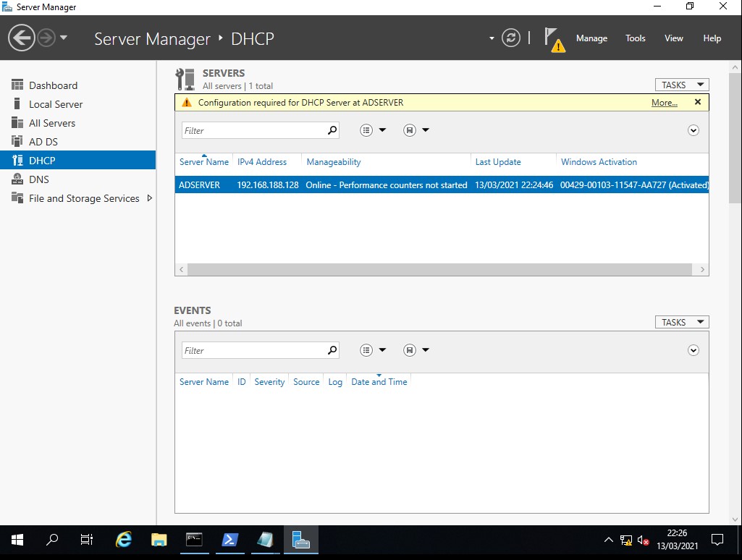Screen dimensions: 742x560
Task: Open PowerShell from the taskbar
Action: point(230,540)
